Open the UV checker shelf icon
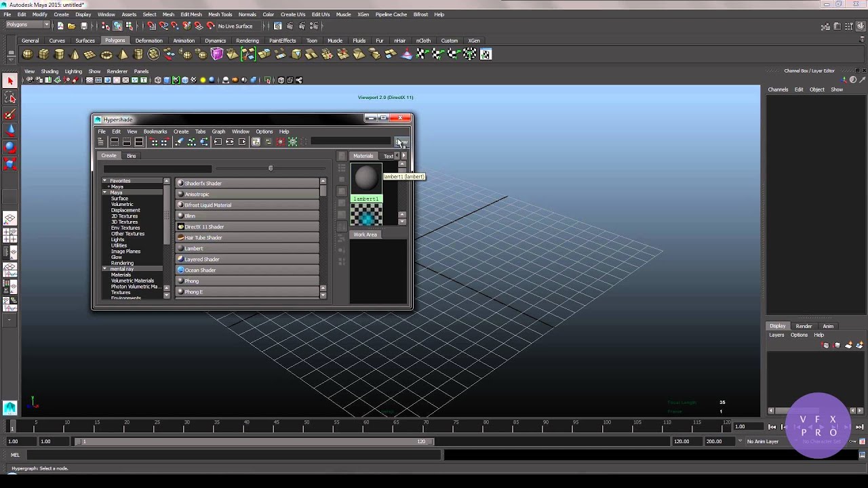Screen dimensions: 868x488 (486, 54)
